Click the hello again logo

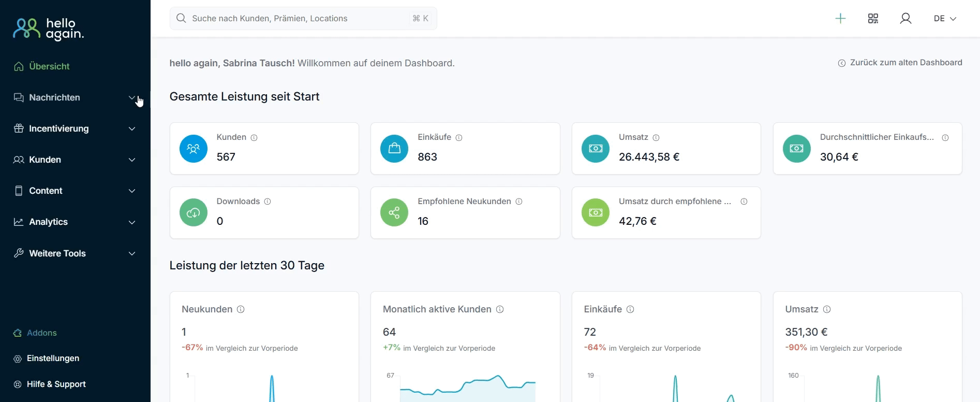pos(49,29)
